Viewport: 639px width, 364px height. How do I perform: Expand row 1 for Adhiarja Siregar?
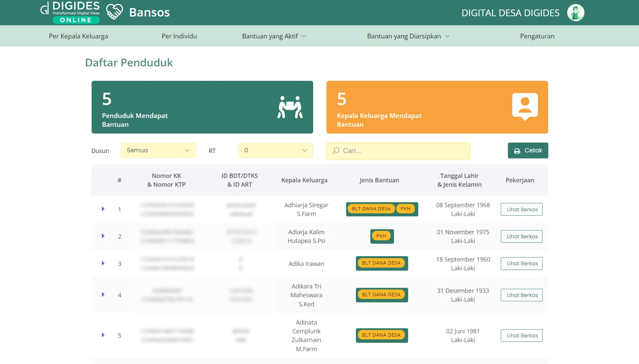point(103,209)
